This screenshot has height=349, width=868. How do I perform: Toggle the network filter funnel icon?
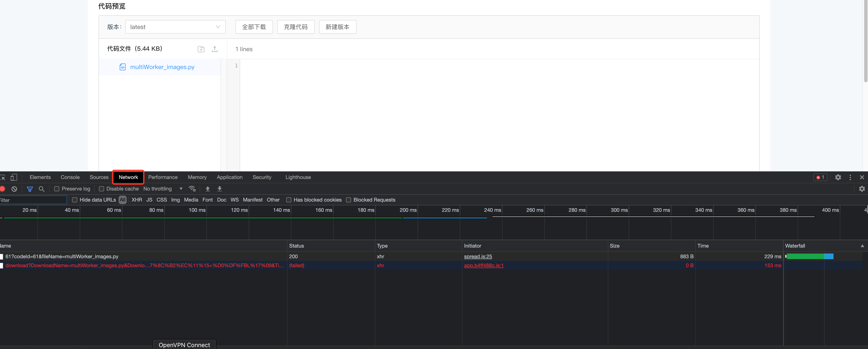30,189
